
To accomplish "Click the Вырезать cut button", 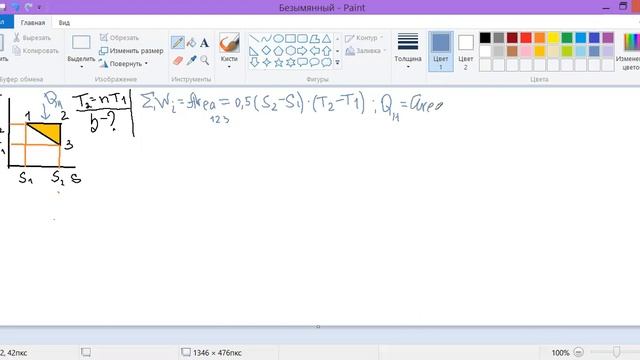I will tap(32, 38).
